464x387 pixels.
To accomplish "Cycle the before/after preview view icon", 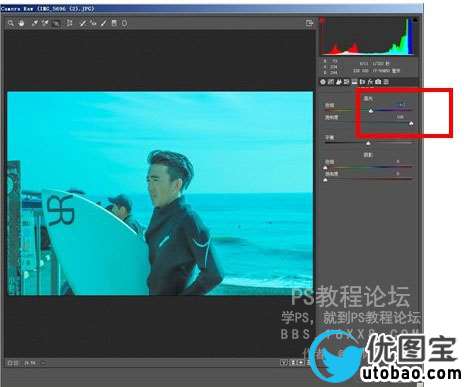I will pos(284,363).
